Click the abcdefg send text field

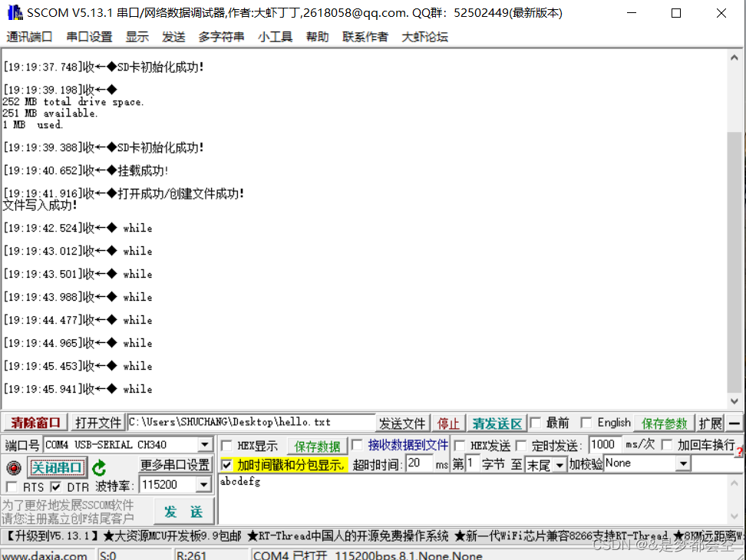click(307, 482)
